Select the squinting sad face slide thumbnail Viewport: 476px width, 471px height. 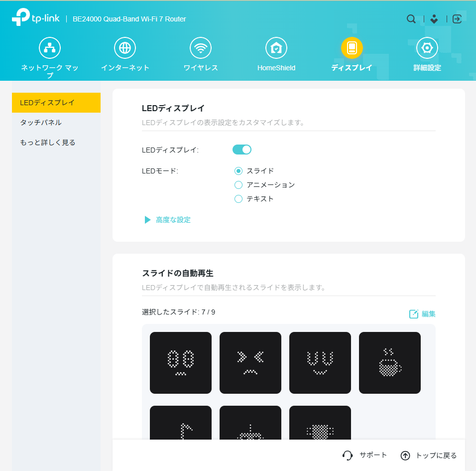[x=250, y=363]
